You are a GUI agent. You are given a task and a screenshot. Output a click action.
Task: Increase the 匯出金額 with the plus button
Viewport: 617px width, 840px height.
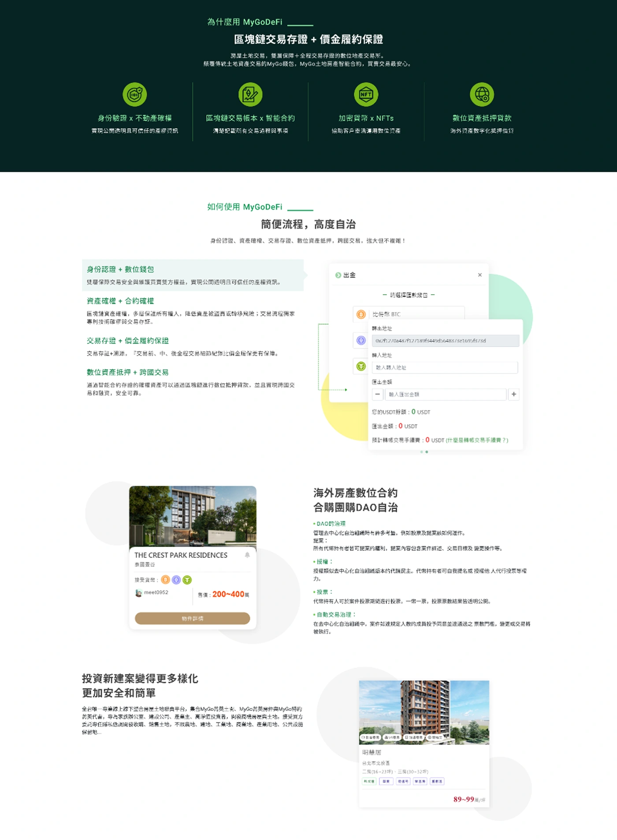click(514, 394)
